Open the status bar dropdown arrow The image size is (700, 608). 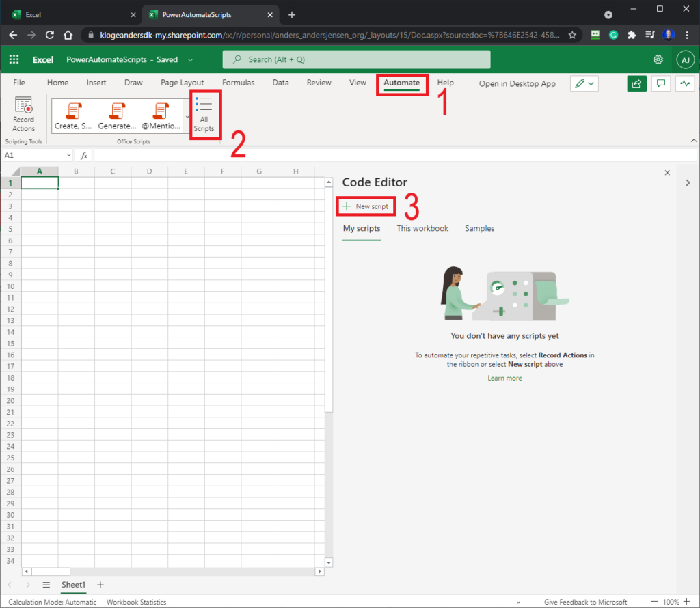click(x=518, y=603)
